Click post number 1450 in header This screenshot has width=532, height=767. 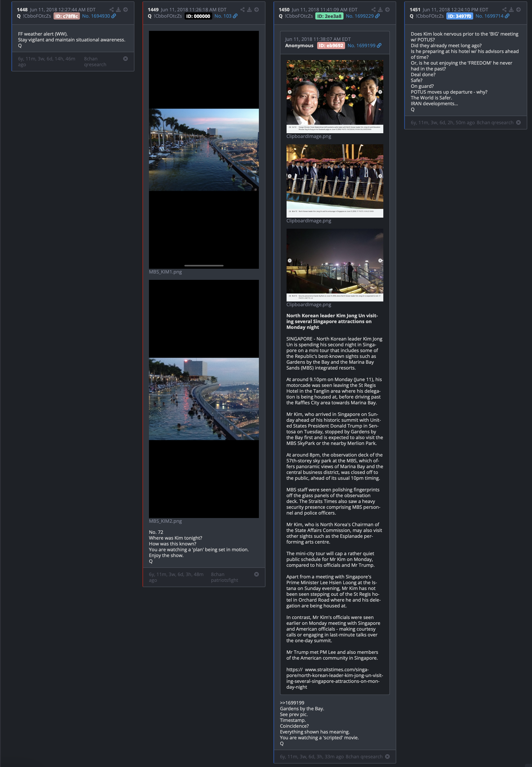point(284,10)
